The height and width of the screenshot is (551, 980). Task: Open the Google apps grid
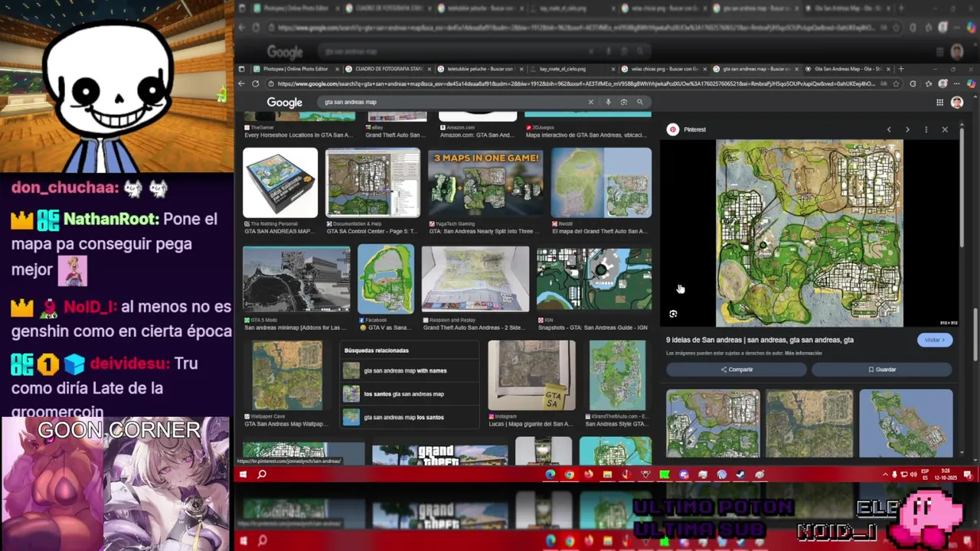pyautogui.click(x=939, y=103)
